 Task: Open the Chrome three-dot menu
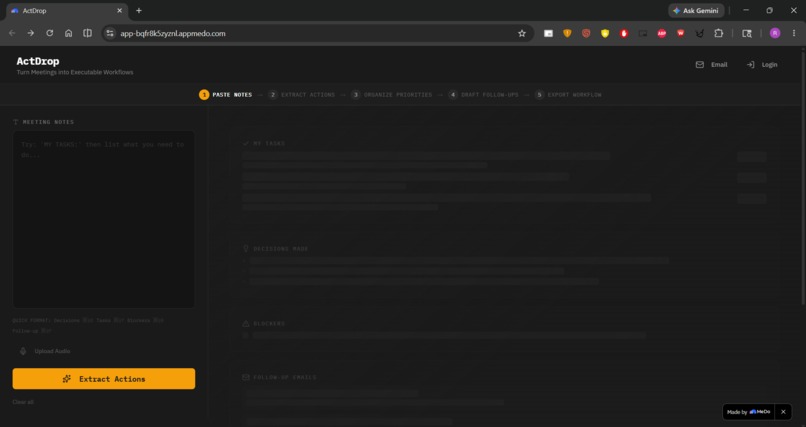[794, 33]
